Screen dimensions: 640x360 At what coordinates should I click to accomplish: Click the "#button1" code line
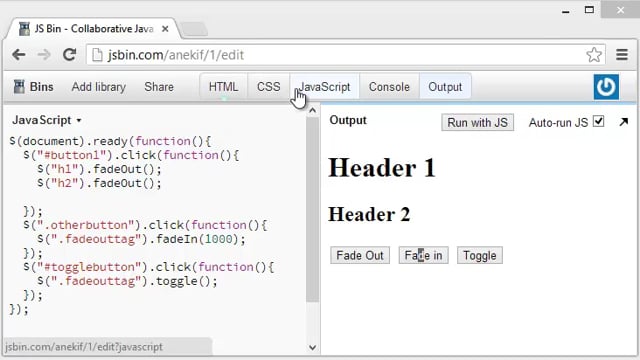(x=131, y=155)
